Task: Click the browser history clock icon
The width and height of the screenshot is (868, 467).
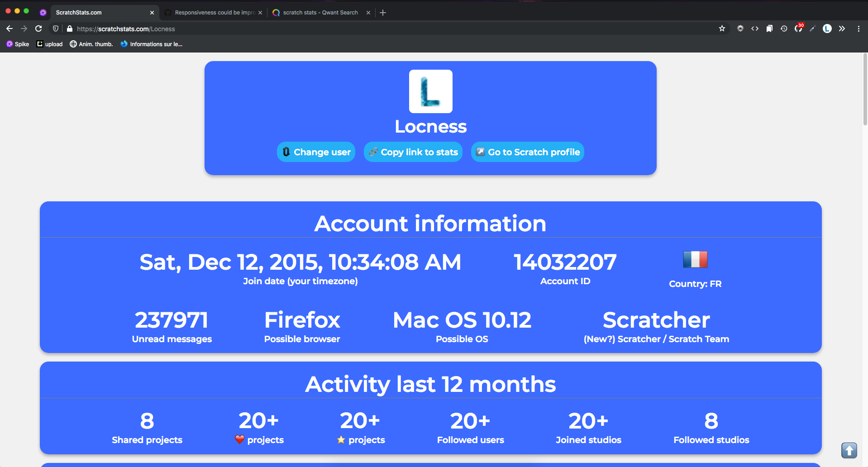Action: click(x=784, y=29)
